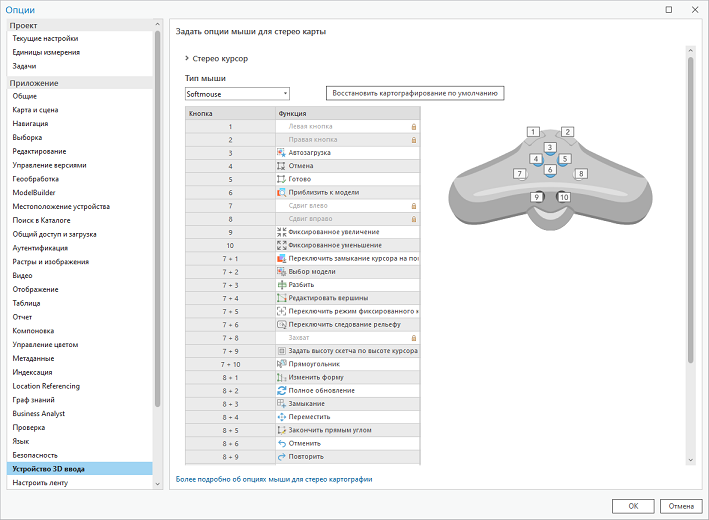Screen dimensions: 709x520
Task: Open the Softmouse mouse type dropdown
Action: tap(237, 94)
